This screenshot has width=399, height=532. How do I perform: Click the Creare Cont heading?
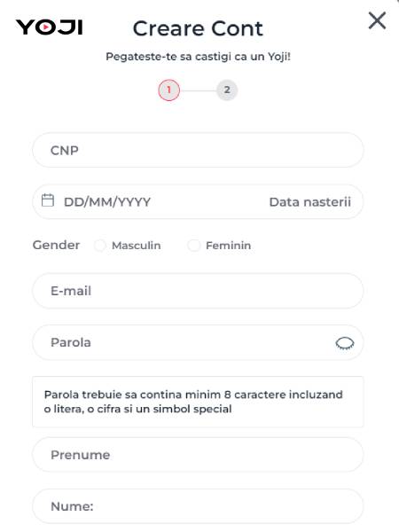198,28
